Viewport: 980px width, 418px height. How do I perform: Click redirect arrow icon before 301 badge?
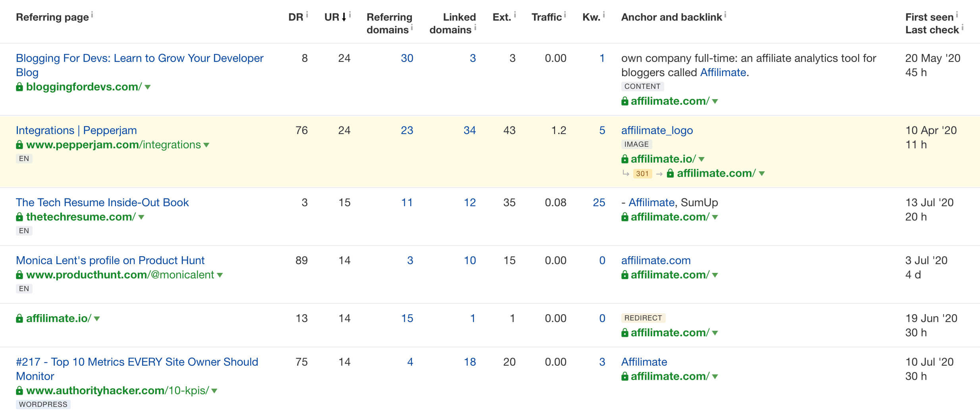point(626,173)
